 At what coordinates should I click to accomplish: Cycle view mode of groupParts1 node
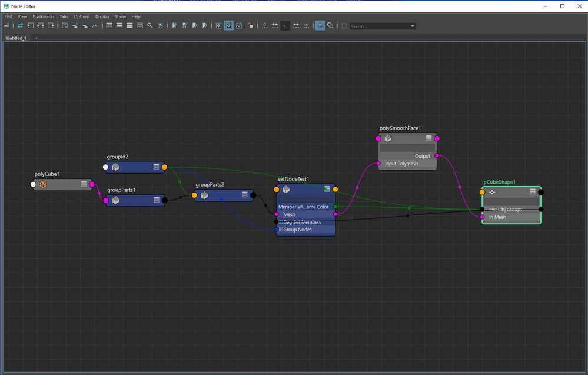pos(157,200)
